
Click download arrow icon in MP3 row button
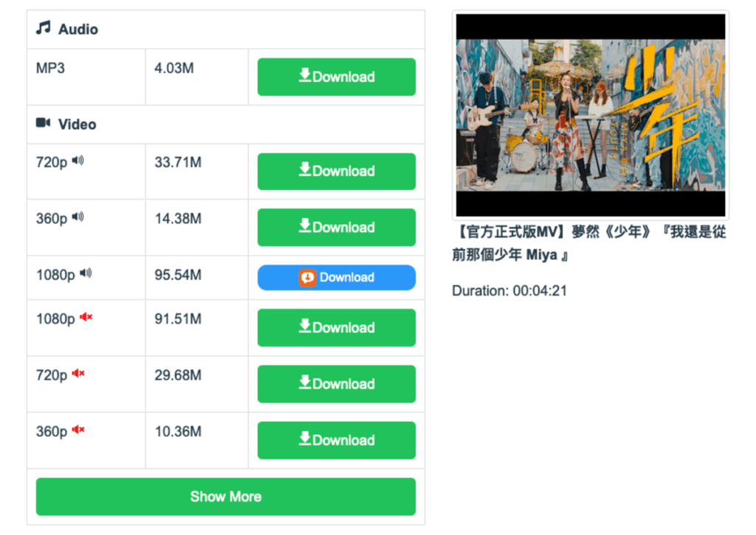[305, 75]
